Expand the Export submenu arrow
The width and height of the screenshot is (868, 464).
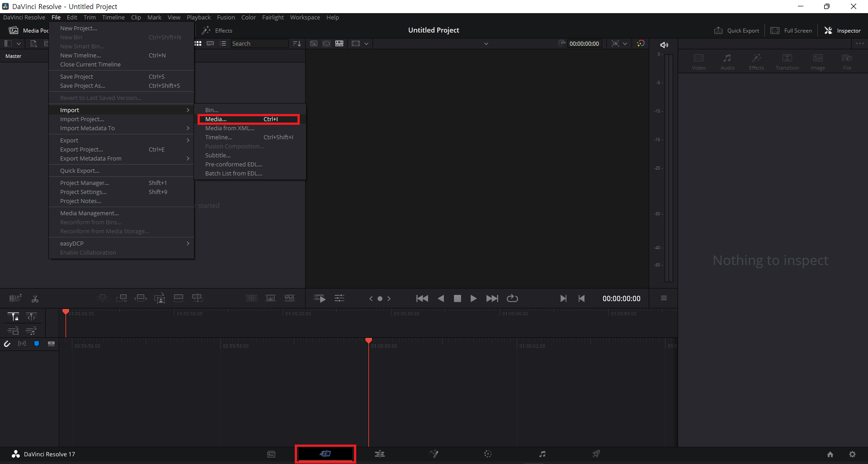coord(188,140)
